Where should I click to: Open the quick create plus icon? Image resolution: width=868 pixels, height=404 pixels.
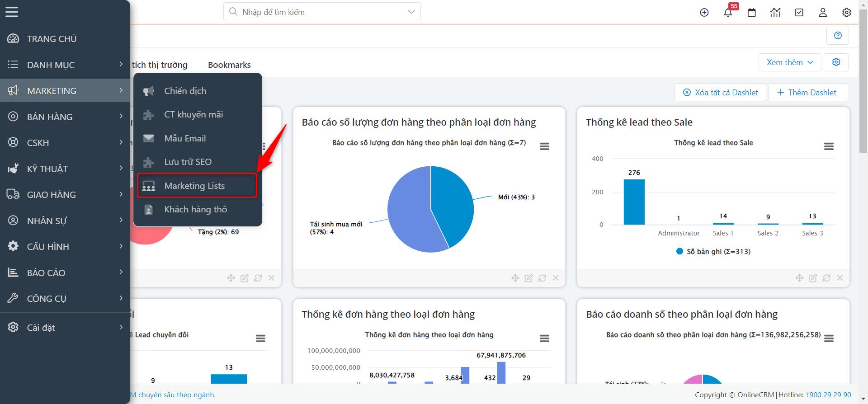click(704, 13)
